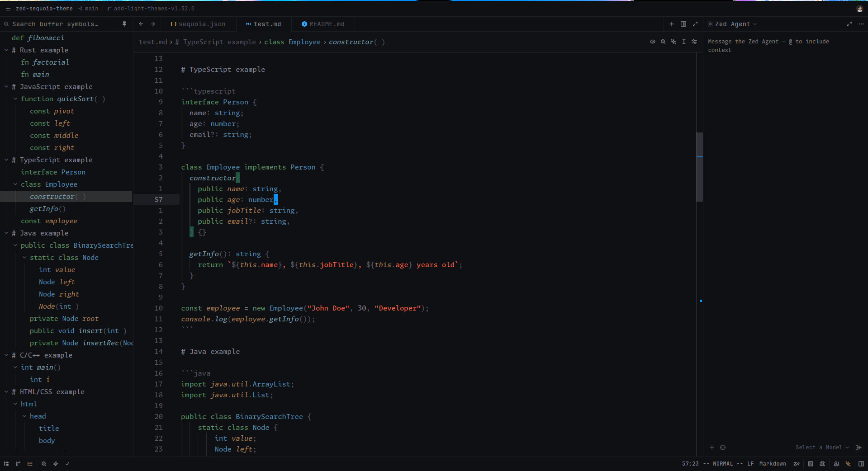Collapse the static class Node outline item

click(x=24, y=258)
